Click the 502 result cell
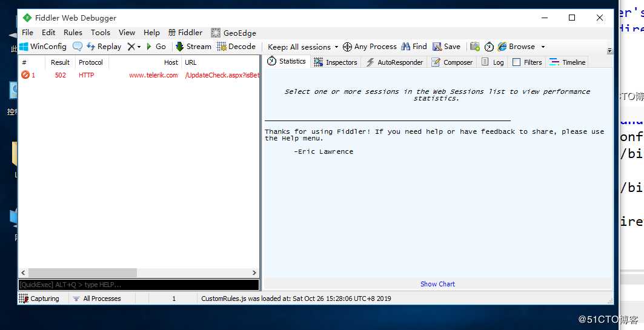Viewport: 644px width, 330px height. pos(61,75)
